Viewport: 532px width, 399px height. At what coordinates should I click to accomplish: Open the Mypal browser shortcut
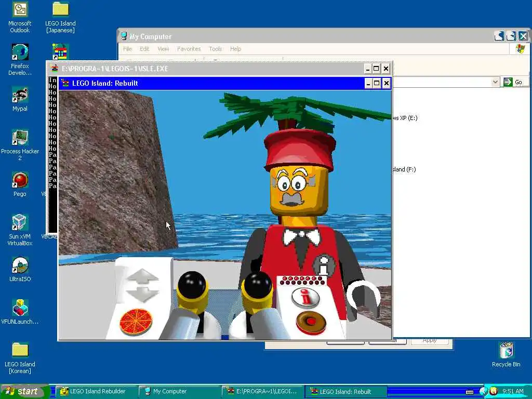click(x=20, y=99)
